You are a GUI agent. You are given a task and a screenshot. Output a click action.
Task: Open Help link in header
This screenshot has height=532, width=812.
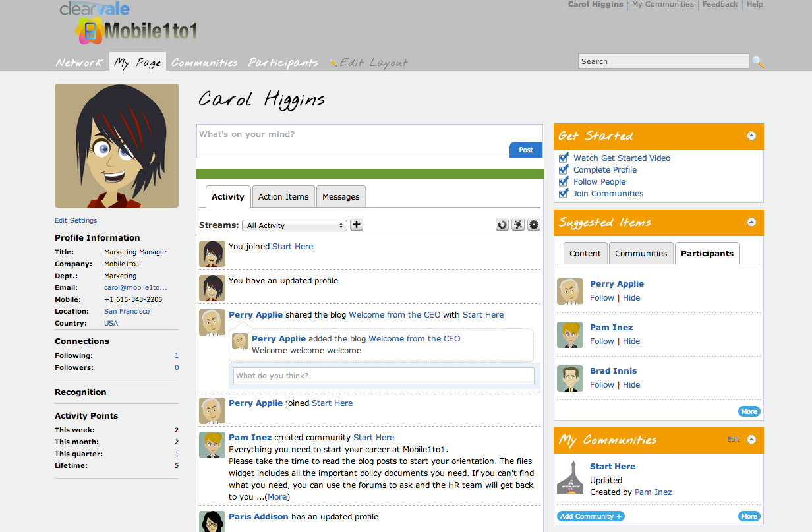(x=755, y=4)
